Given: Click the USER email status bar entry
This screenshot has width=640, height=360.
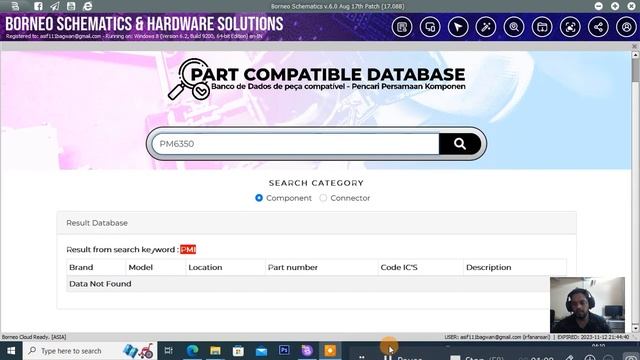Looking at the screenshot, I should pyautogui.click(x=497, y=337).
